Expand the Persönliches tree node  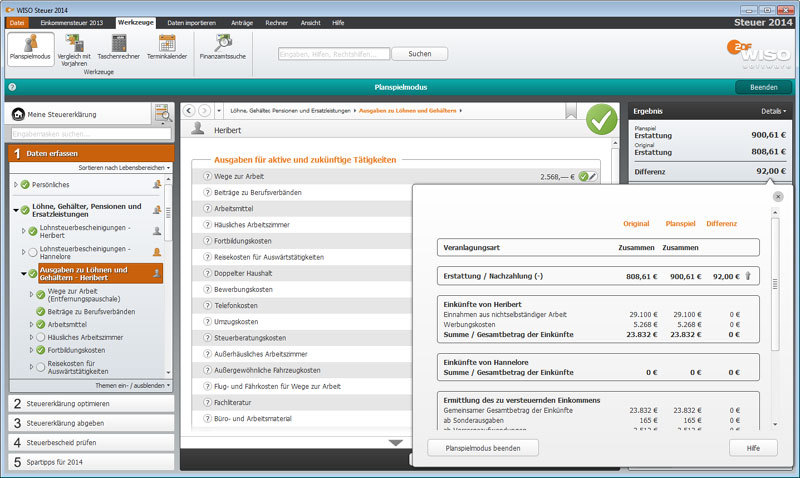(x=16, y=185)
